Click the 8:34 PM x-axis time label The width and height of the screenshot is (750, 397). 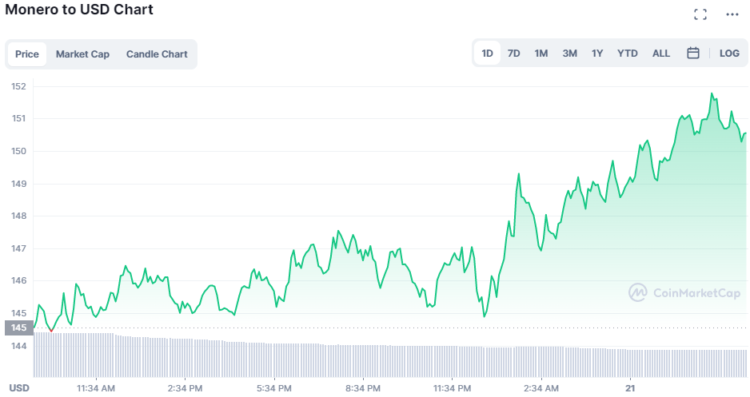(363, 388)
